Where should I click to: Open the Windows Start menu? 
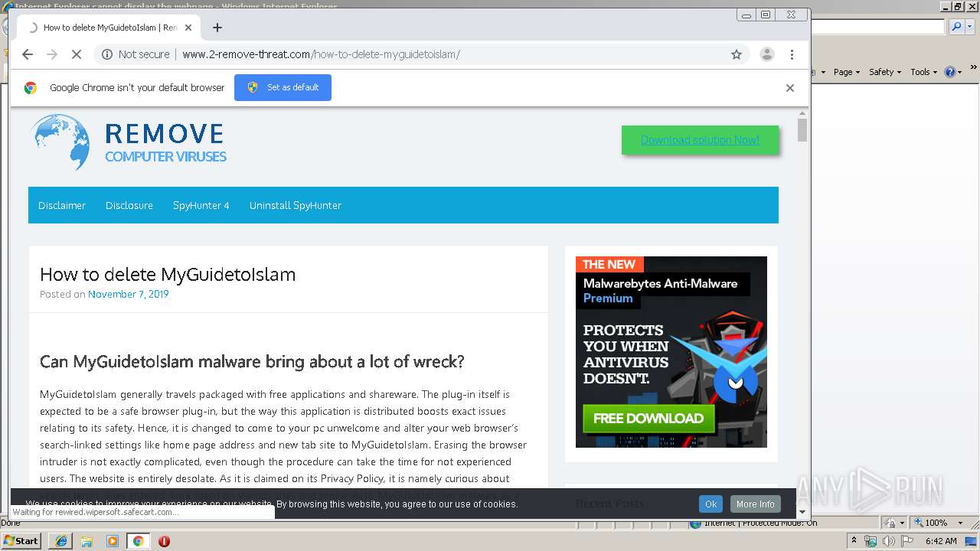(21, 541)
